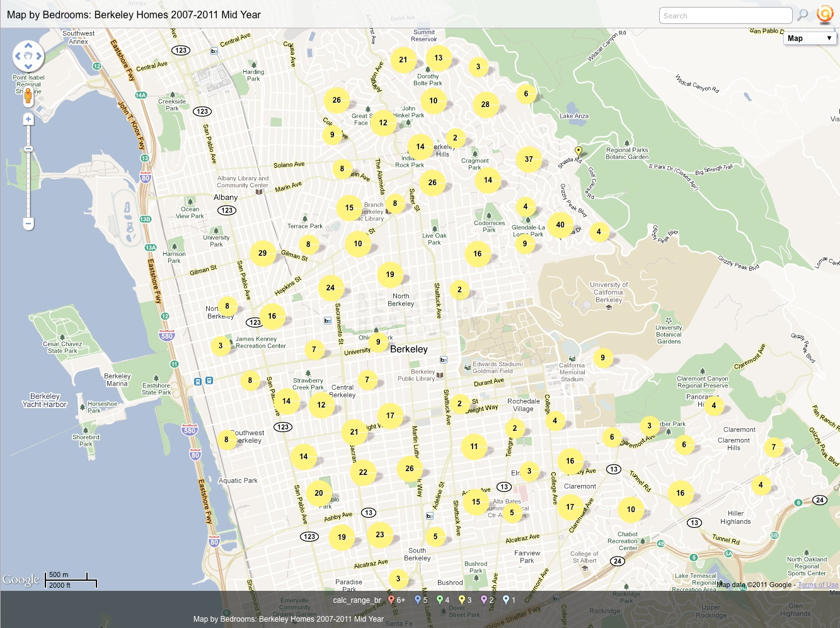Click the light blue 1 bedroom legend pin
The height and width of the screenshot is (628, 840).
[505, 600]
